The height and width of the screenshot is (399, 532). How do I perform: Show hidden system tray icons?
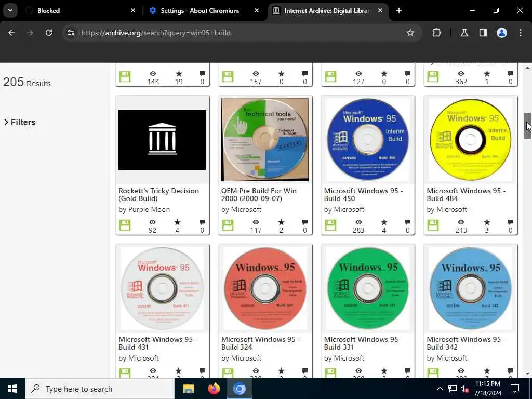(x=440, y=389)
